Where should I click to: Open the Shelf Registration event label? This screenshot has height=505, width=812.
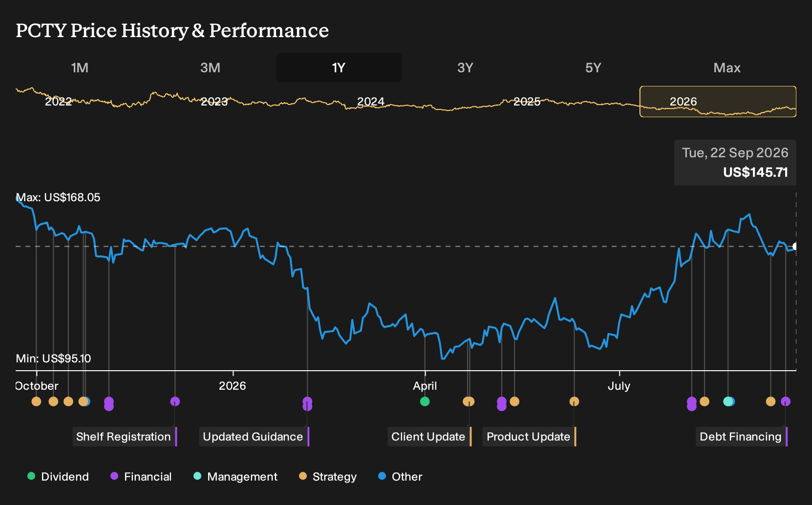tap(125, 437)
